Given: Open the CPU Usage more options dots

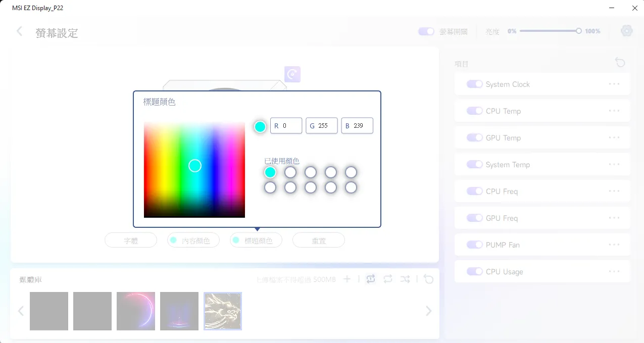Looking at the screenshot, I should coord(614,271).
